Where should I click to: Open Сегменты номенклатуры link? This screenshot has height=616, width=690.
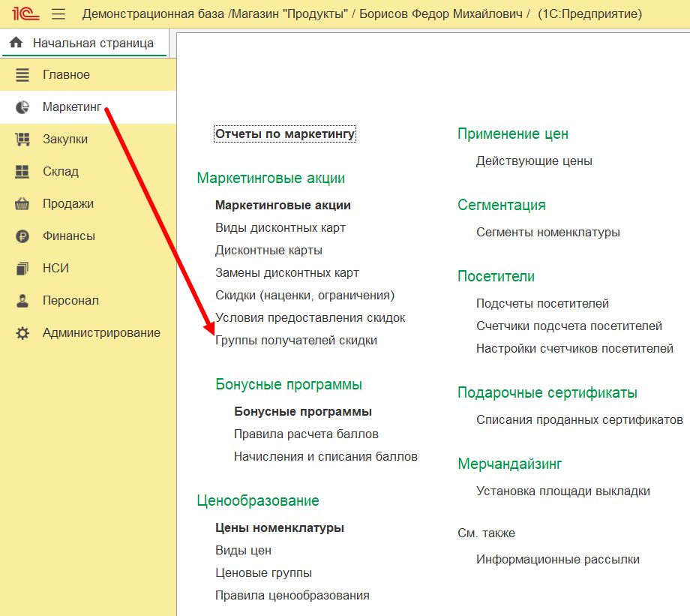pyautogui.click(x=547, y=233)
